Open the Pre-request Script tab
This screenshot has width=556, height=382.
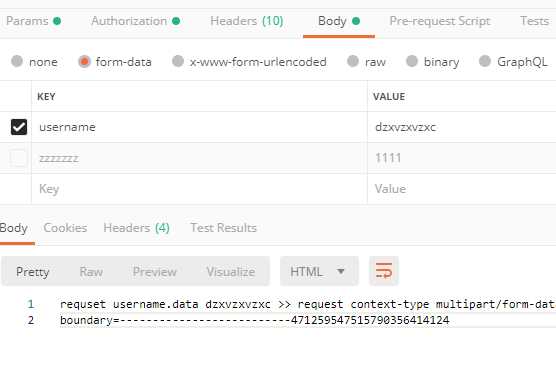point(440,21)
